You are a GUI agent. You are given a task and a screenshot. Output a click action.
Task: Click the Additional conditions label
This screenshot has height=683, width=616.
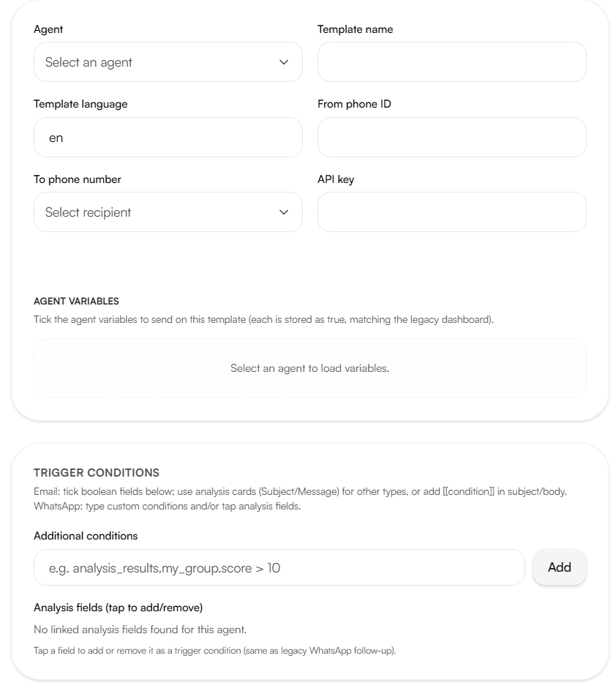coord(86,536)
